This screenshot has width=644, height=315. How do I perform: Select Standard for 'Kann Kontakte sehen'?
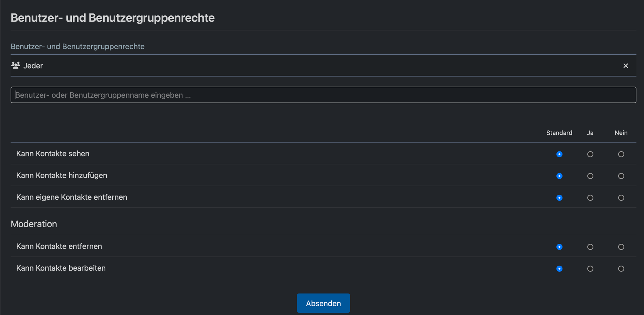(559, 154)
